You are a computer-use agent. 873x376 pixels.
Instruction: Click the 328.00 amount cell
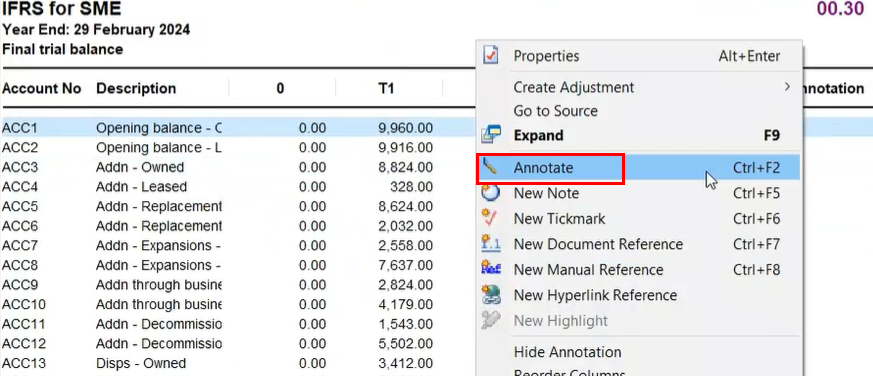pyautogui.click(x=412, y=187)
